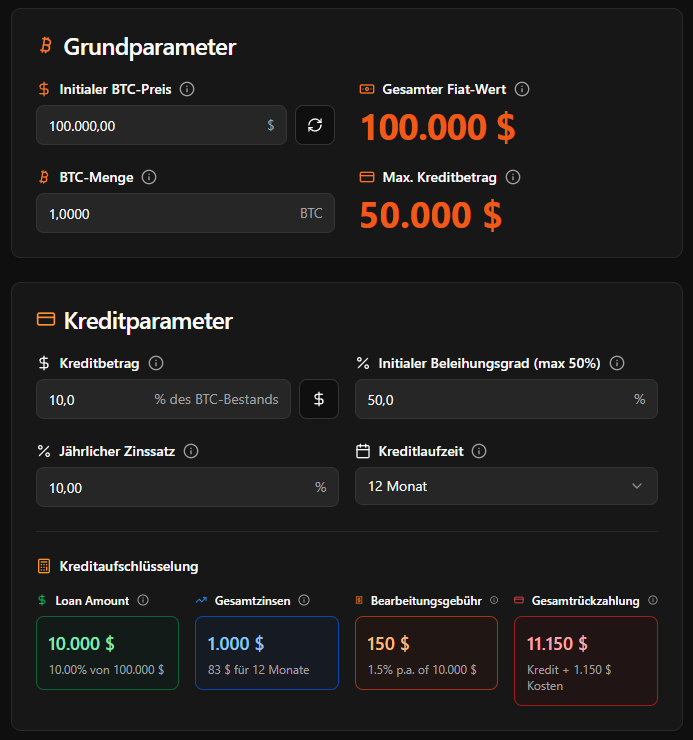The height and width of the screenshot is (740, 693).
Task: Open the Kreditlaufzeit dropdown showing 12 Monat
Action: 506,486
